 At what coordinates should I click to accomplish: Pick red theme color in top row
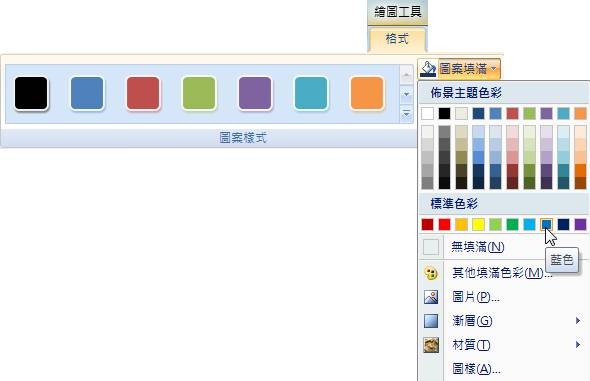coord(512,113)
